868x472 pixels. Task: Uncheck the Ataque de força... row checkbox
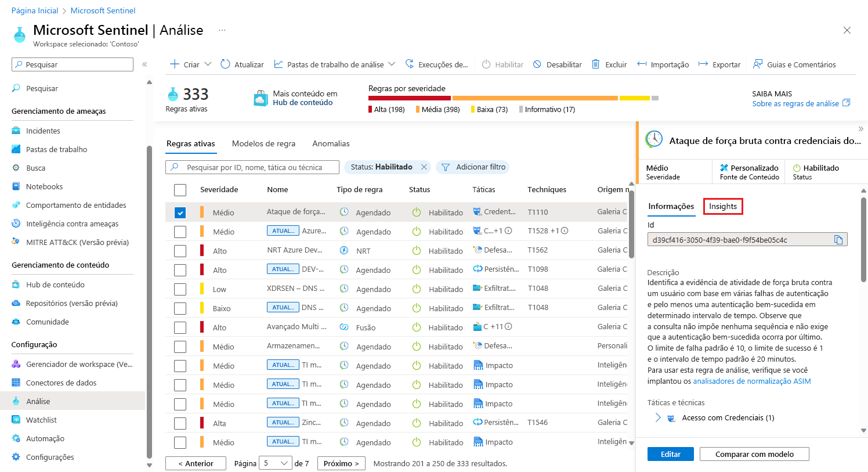click(x=180, y=212)
